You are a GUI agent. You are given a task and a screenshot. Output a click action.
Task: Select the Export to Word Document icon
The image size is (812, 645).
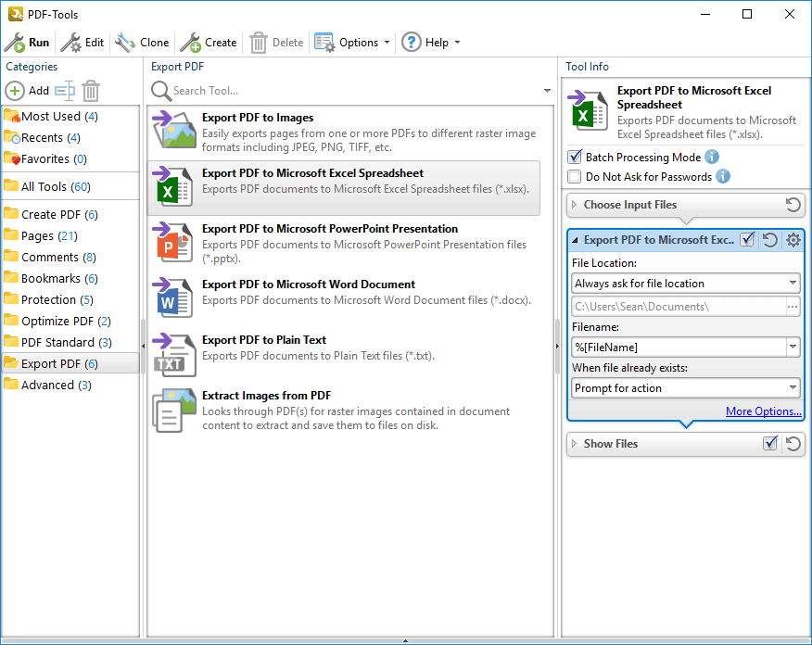(x=174, y=297)
